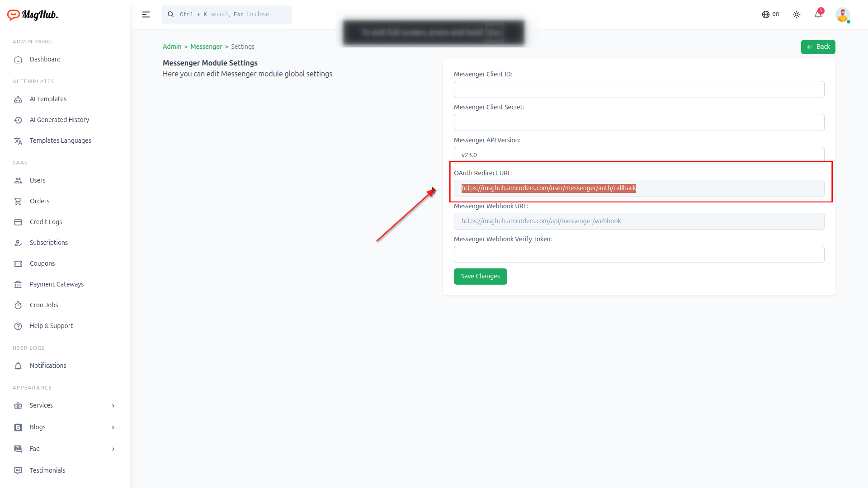Open Cron Jobs from sidebar

(44, 305)
